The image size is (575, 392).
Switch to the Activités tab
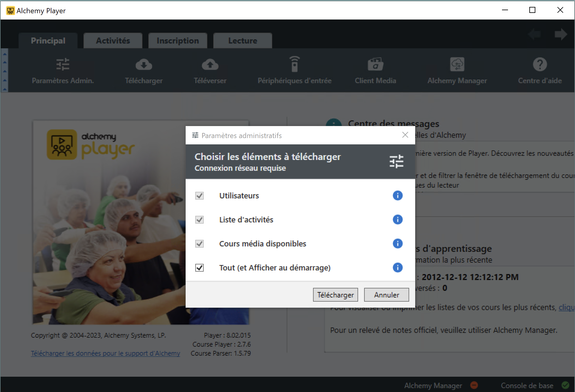[113, 41]
